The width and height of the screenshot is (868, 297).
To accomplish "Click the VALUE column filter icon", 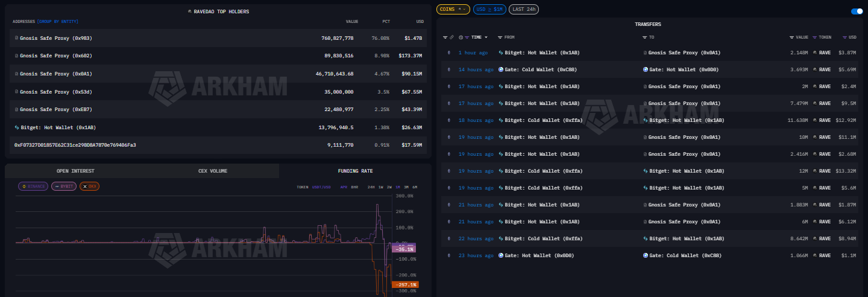I will coord(791,37).
